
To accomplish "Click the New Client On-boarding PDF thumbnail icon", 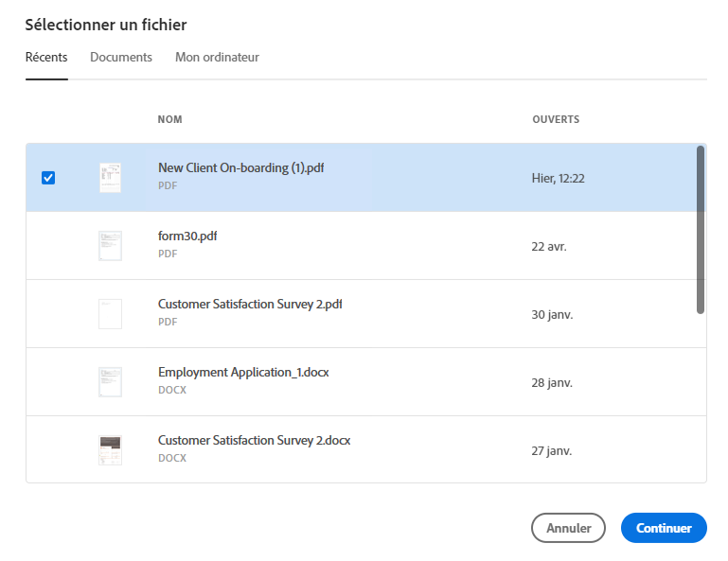I will click(x=111, y=178).
